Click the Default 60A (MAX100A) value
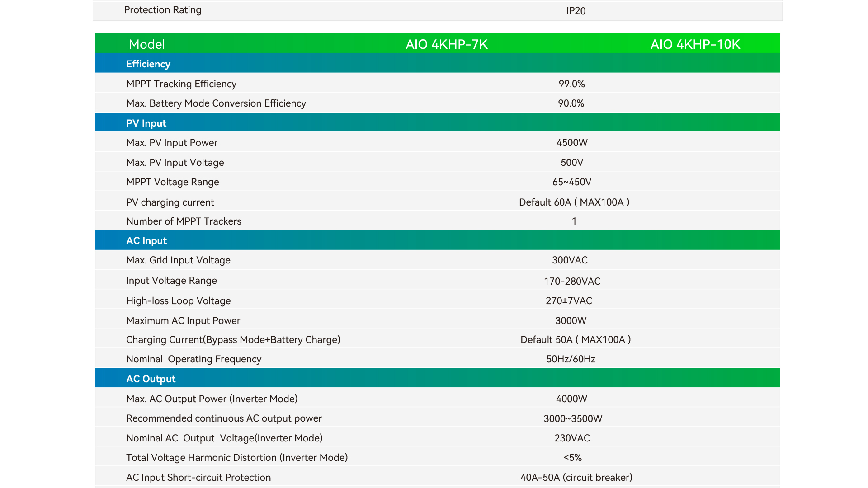868x488 pixels. point(574,202)
